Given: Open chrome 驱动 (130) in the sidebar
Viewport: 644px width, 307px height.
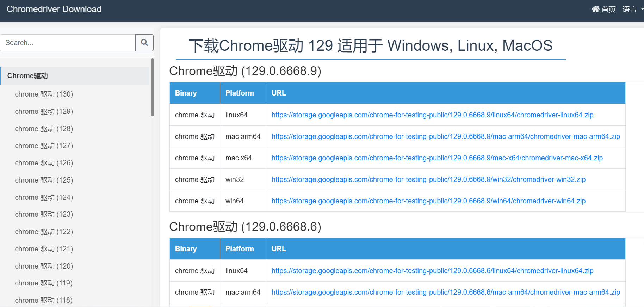Looking at the screenshot, I should (x=44, y=94).
